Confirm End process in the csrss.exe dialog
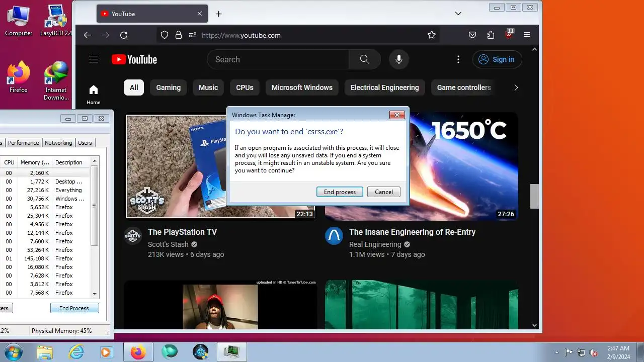This screenshot has height=362, width=644. [340, 192]
